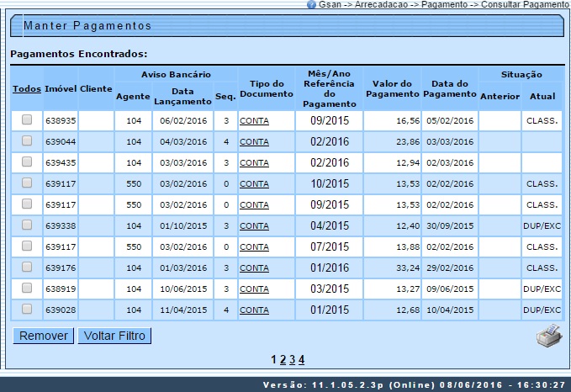The height and width of the screenshot is (392, 571).
Task: Open CONTA link for reference 01/2016
Action: tap(254, 268)
